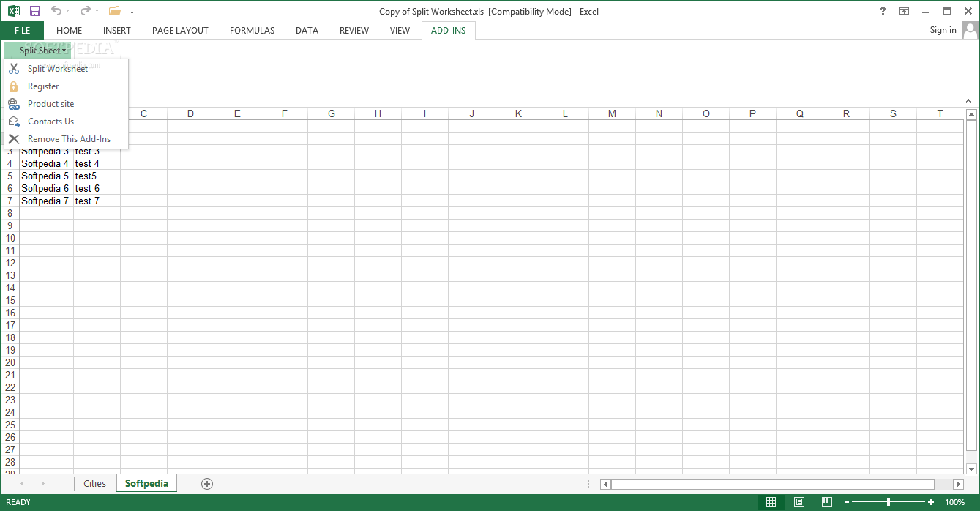
Task: Open the FILE tab
Action: pyautogui.click(x=22, y=30)
